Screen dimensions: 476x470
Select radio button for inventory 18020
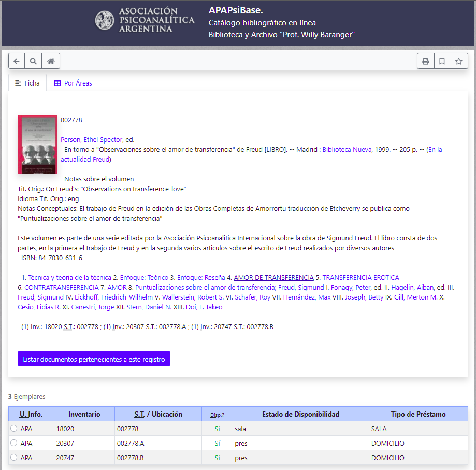(14, 429)
